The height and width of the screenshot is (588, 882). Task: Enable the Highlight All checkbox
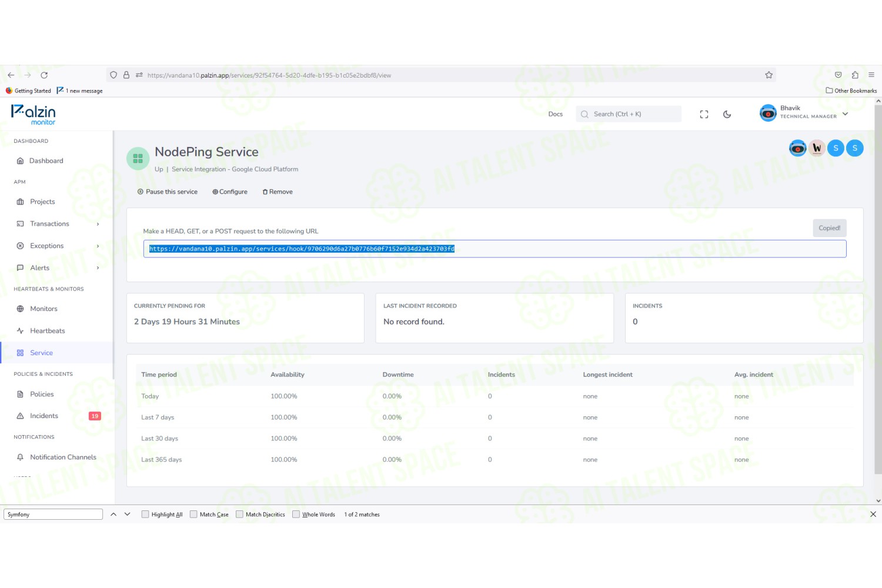(x=145, y=514)
